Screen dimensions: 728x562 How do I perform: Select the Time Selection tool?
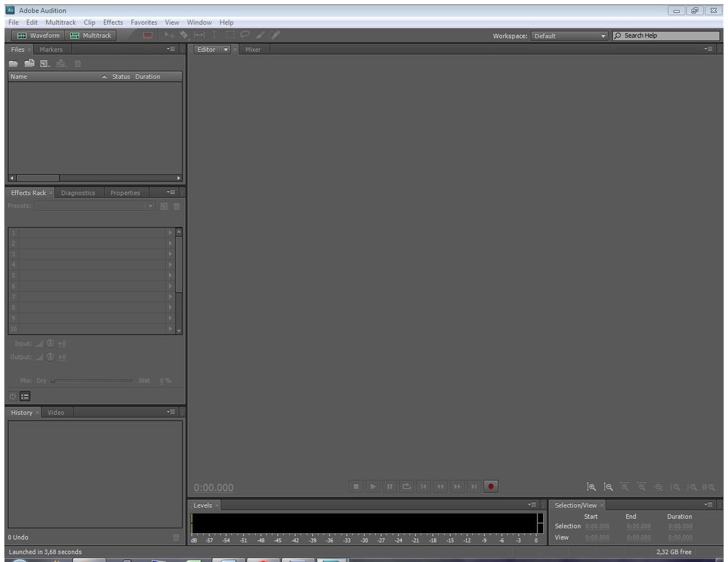(215, 35)
